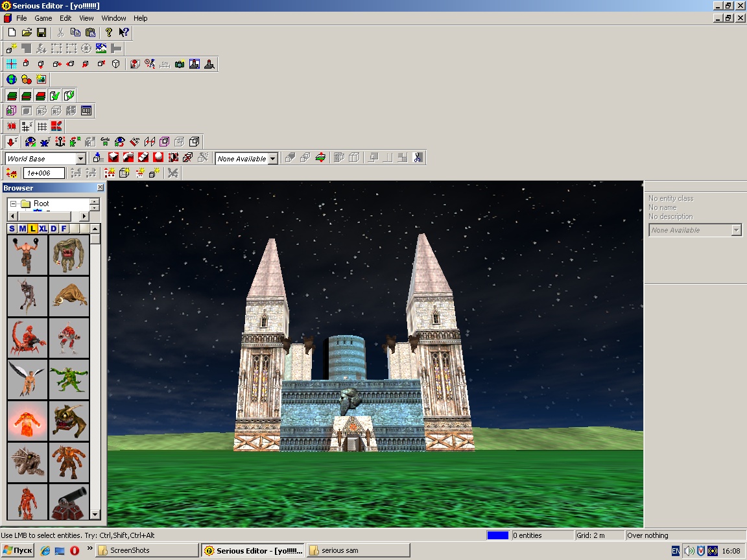Click the thumbnail list vertical scrollbar thumb
This screenshot has height=560, width=747.
pos(95,239)
